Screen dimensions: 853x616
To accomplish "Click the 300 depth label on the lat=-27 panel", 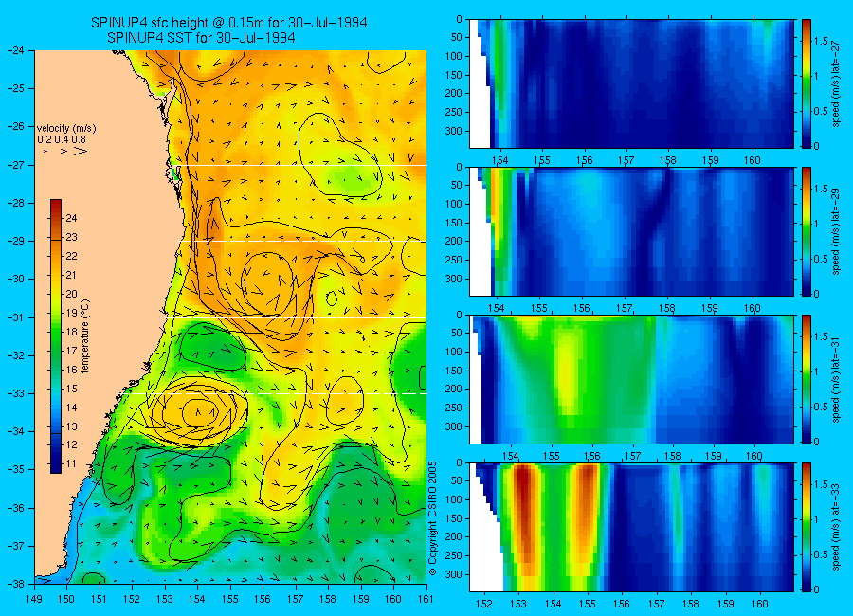I will (x=454, y=131).
